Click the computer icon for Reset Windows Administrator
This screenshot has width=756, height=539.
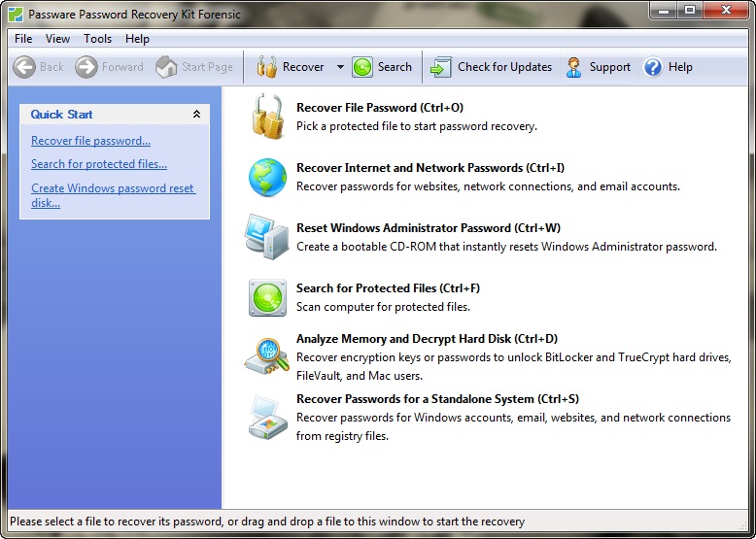tap(266, 237)
